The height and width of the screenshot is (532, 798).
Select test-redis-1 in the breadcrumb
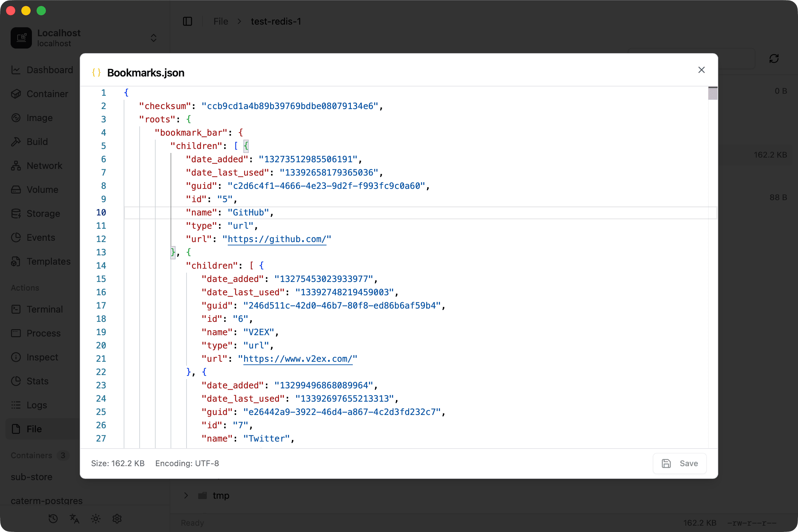[x=276, y=21]
